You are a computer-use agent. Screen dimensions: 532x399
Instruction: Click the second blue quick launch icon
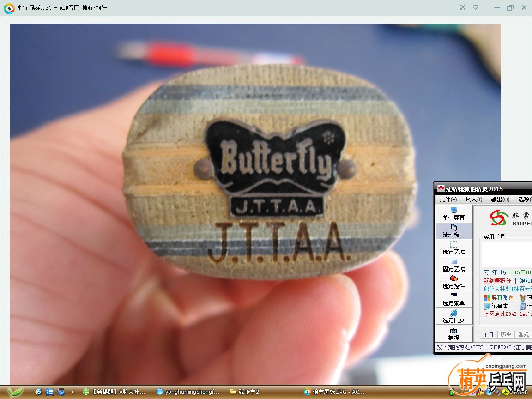coord(49,392)
